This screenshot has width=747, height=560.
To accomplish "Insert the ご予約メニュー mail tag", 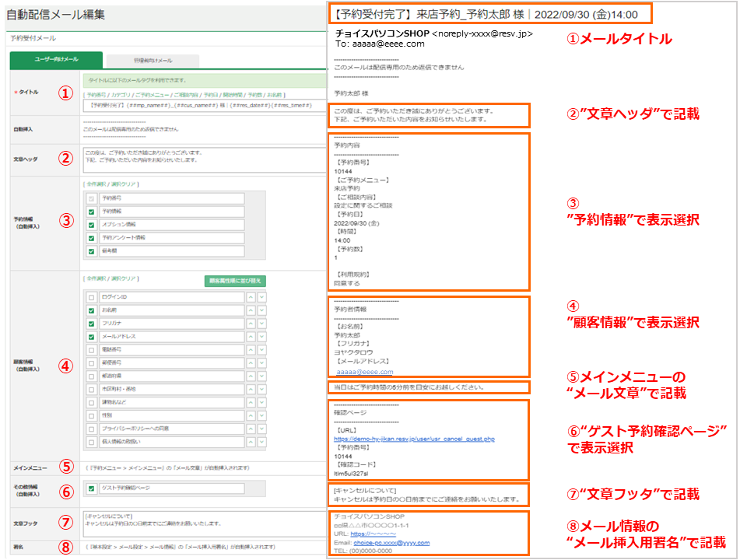I will 151,95.
